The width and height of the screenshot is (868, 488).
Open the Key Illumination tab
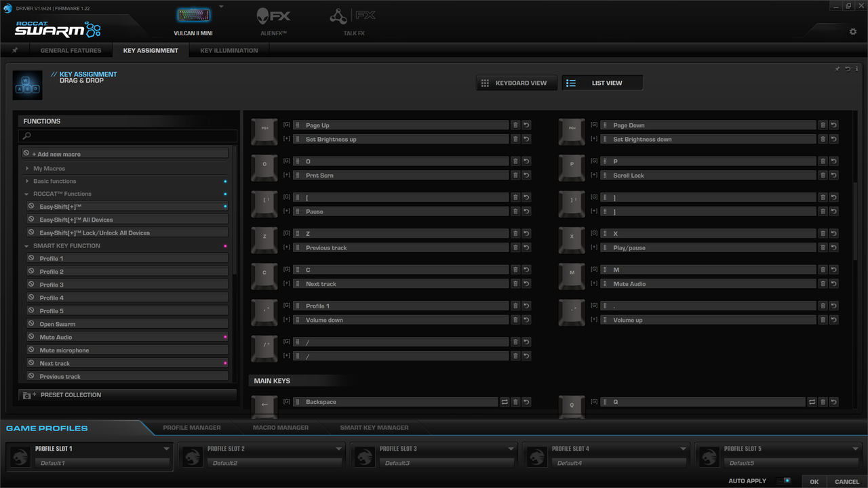[x=229, y=50]
